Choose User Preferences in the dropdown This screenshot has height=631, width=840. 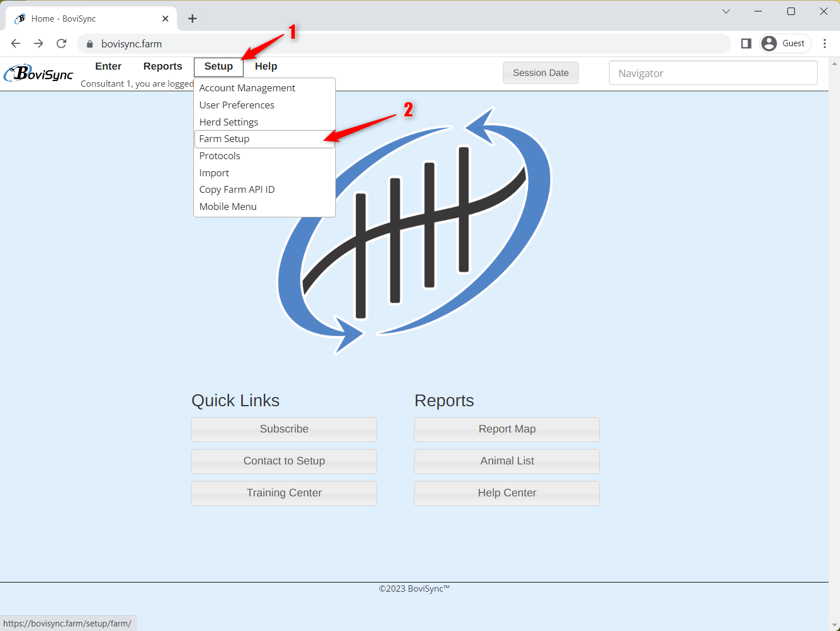pyautogui.click(x=265, y=105)
